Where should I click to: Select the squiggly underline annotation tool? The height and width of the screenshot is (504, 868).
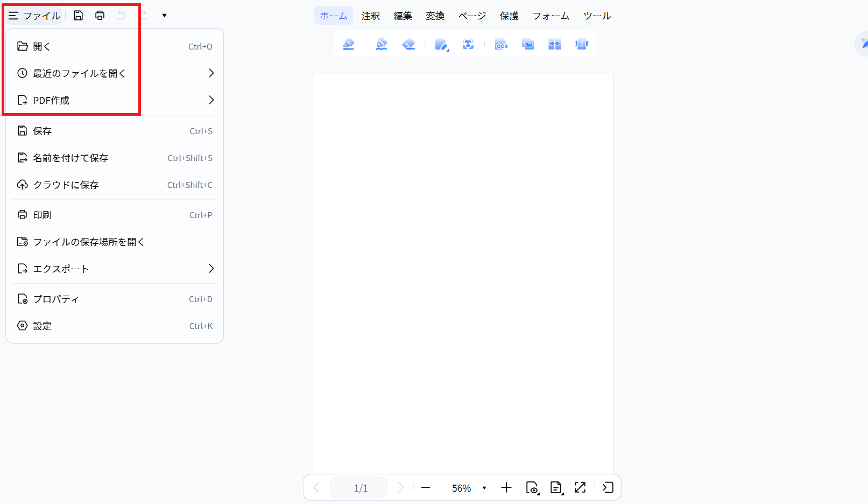381,44
